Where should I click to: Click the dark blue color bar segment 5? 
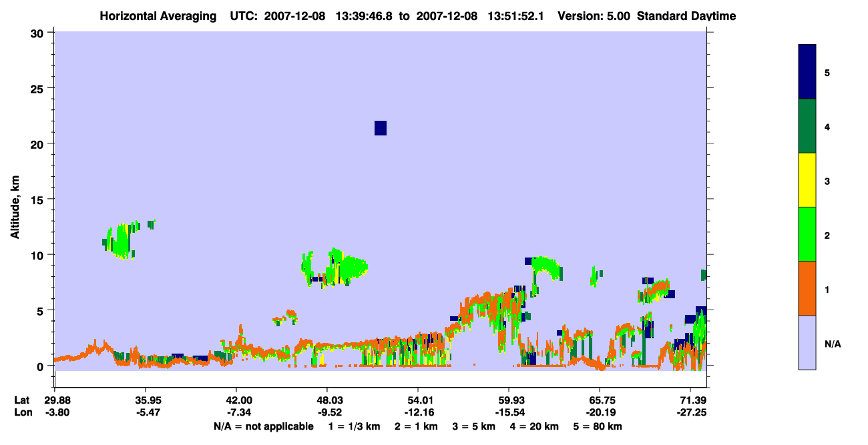(x=807, y=71)
